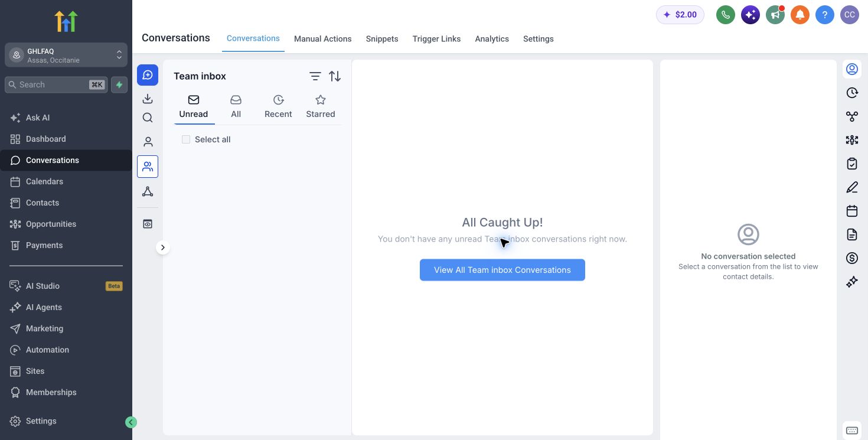This screenshot has width=868, height=440.
Task: Click the triangle network icon in left rail
Action: [148, 191]
